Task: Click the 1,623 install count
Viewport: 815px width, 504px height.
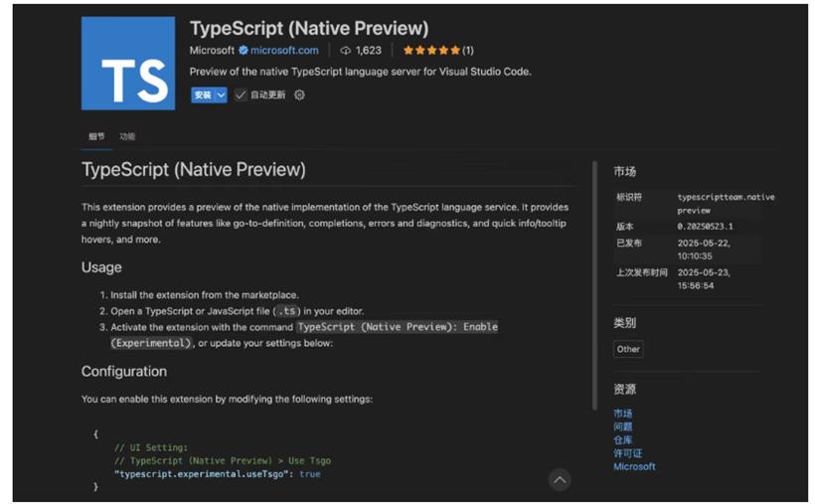Action: point(369,51)
